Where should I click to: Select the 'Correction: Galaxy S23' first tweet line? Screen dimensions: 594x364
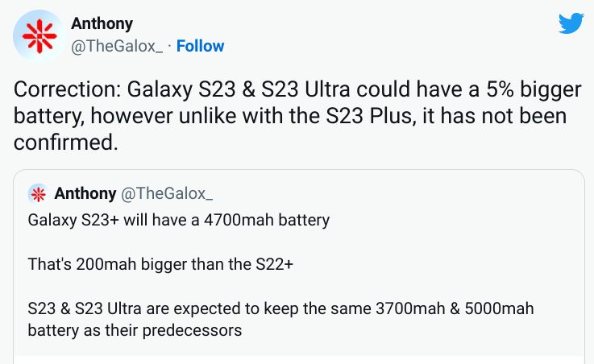[x=297, y=90]
